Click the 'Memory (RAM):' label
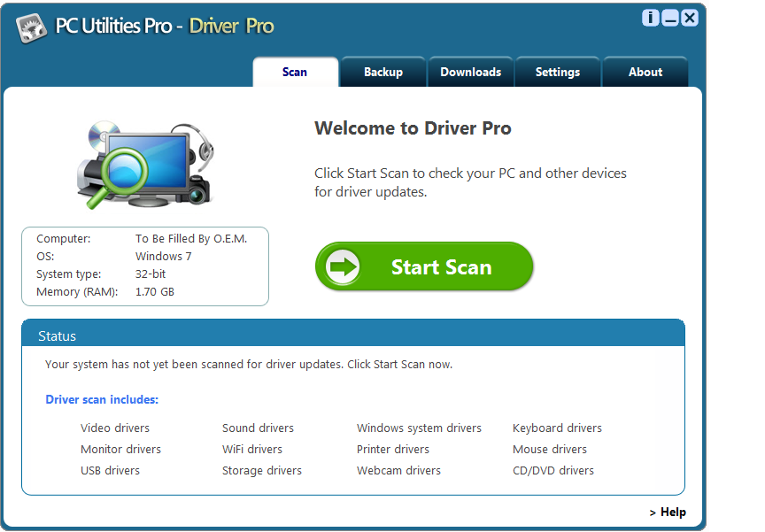 tap(77, 291)
